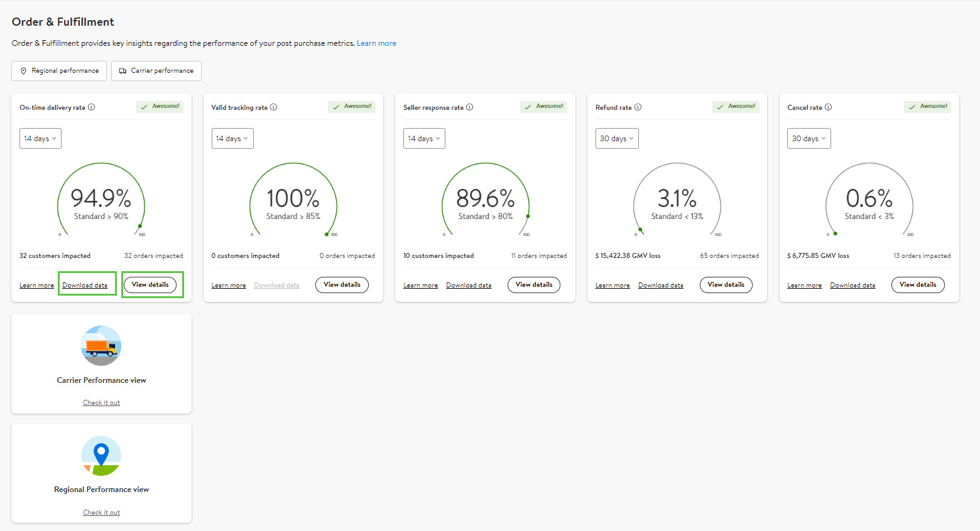980x531 pixels.
Task: Download data for Refund rate
Action: pyautogui.click(x=660, y=286)
